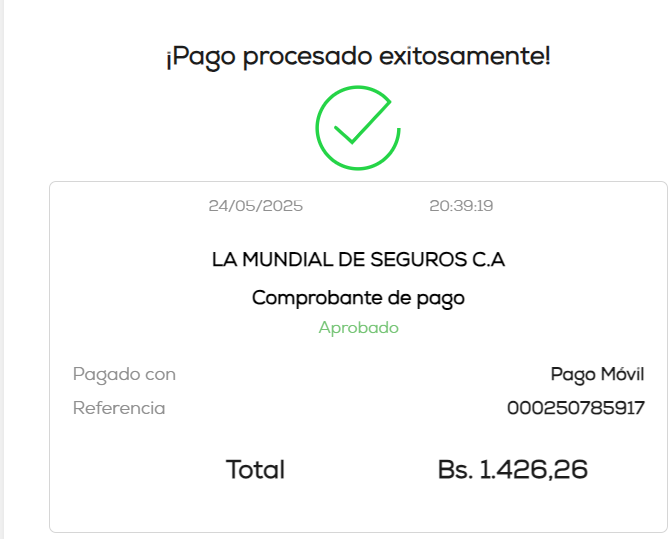The image size is (671, 539).
Task: Click the "Comprobante de pago" subtitle
Action: pos(358,297)
